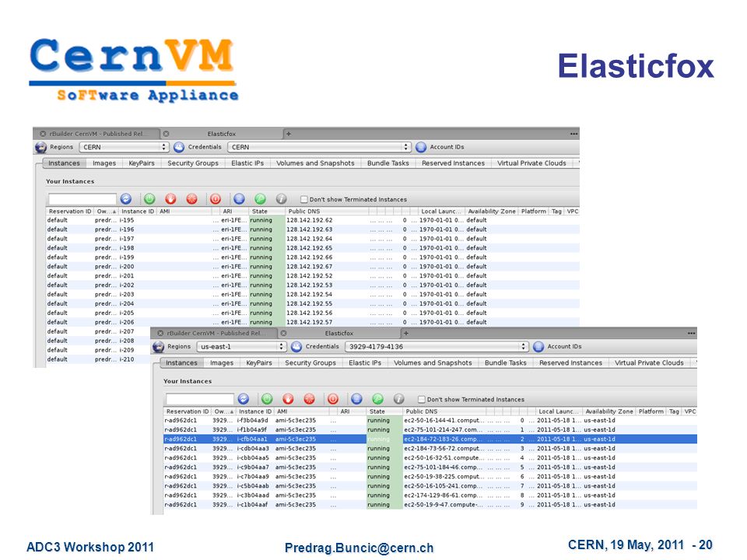Open tab overflow menu in us-east-1 window
This screenshot has width=747, height=560.
691,334
